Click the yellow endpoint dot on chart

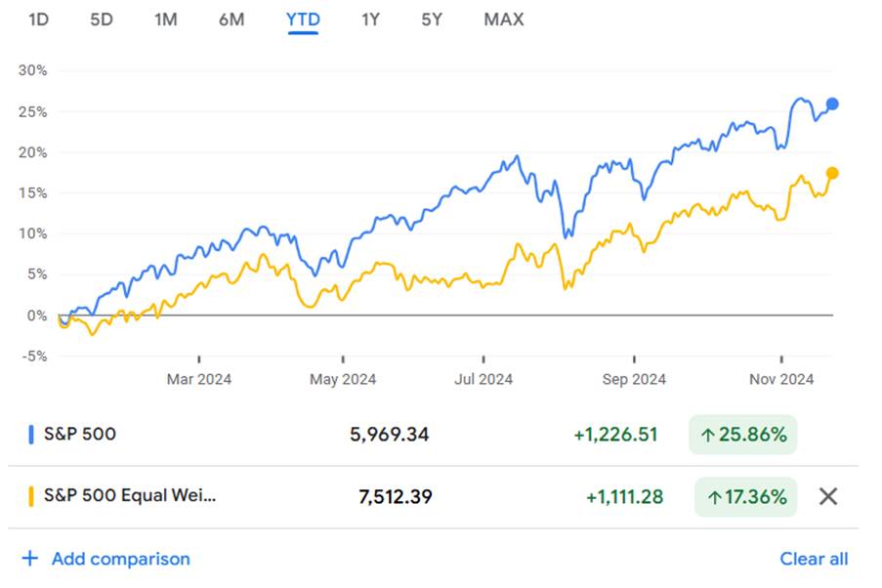pyautogui.click(x=832, y=173)
